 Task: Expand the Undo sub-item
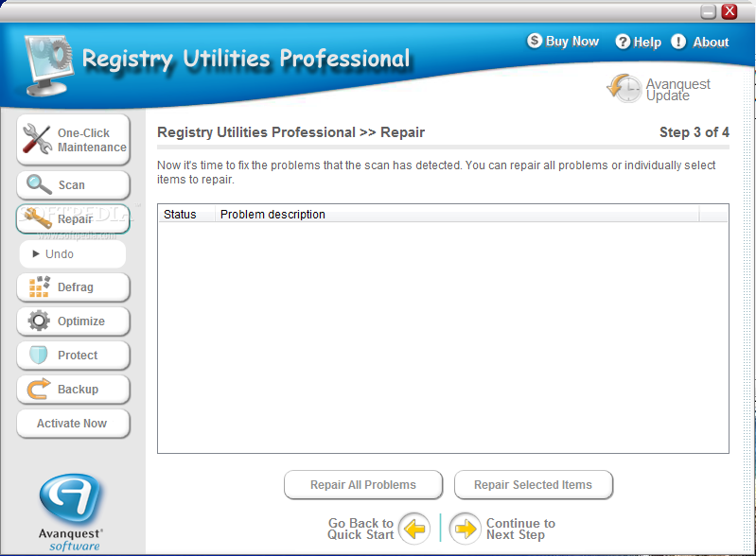click(x=72, y=254)
